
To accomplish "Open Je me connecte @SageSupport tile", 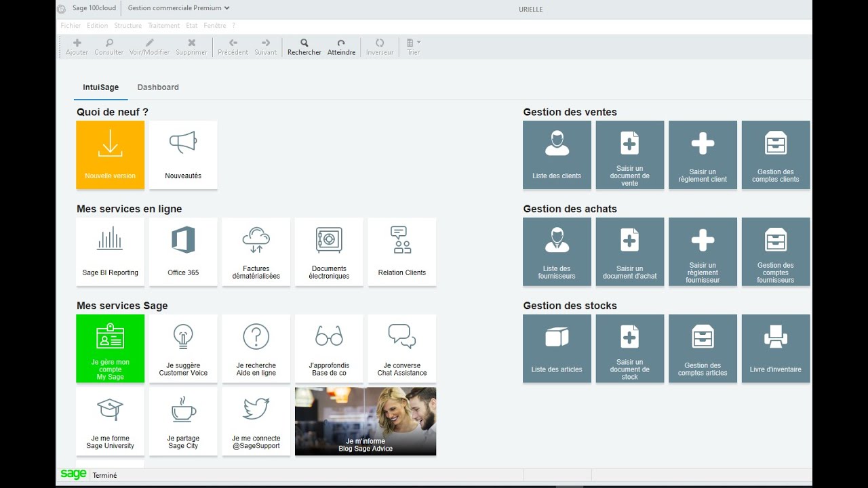I will coord(256,421).
